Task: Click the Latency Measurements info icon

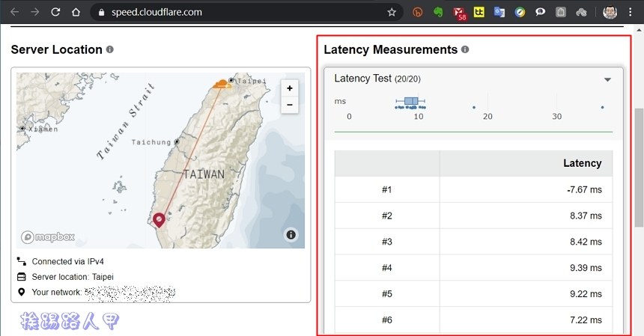Action: coord(465,49)
